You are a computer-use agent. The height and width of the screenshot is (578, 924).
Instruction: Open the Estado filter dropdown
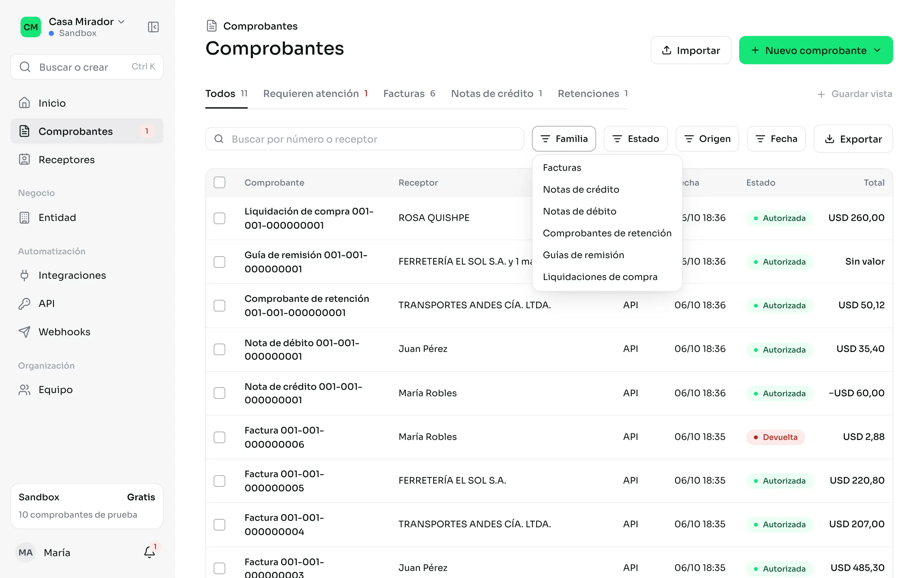(x=635, y=139)
